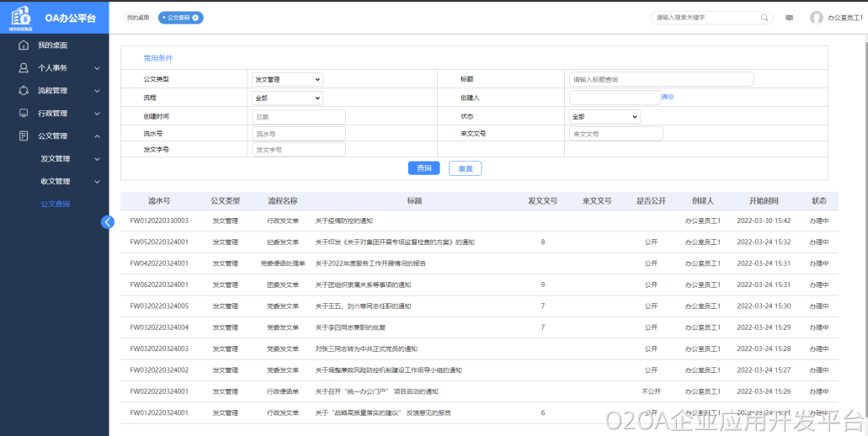Screen dimensions: 868x436
Task: Click the 公文管理 document icon
Action: coord(24,136)
